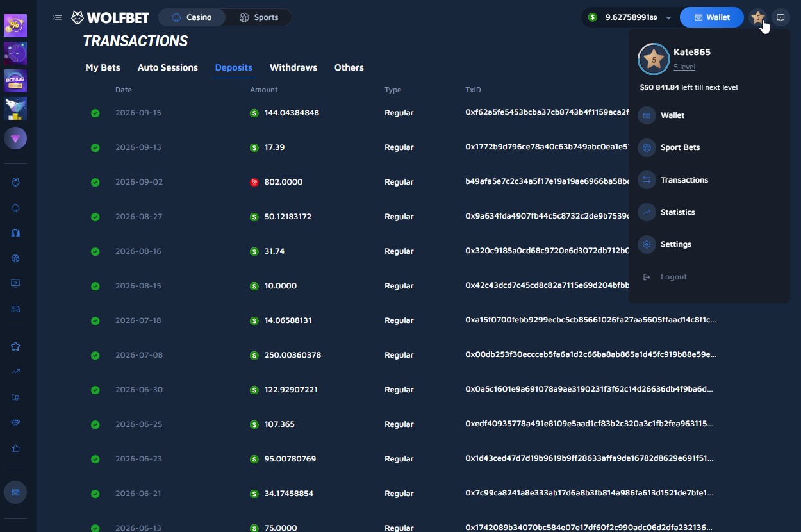The height and width of the screenshot is (532, 801).
Task: Open the mail envelope icon in sidebar
Action: tap(15, 492)
